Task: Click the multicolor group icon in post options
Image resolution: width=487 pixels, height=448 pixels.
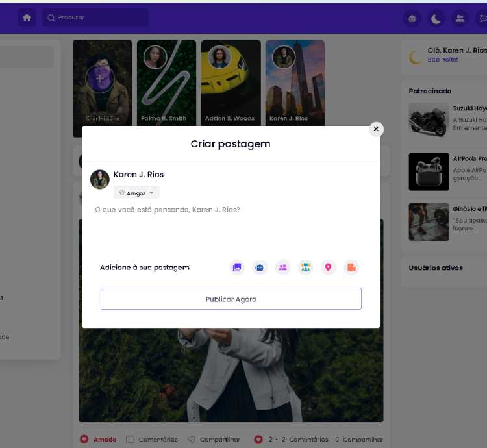Action: pos(305,267)
